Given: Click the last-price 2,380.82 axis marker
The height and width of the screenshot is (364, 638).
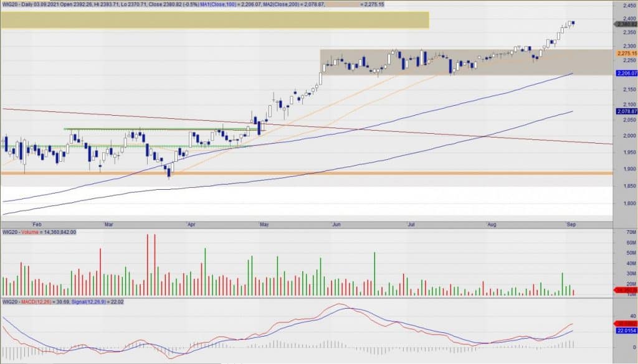Looking at the screenshot, I should [x=626, y=24].
